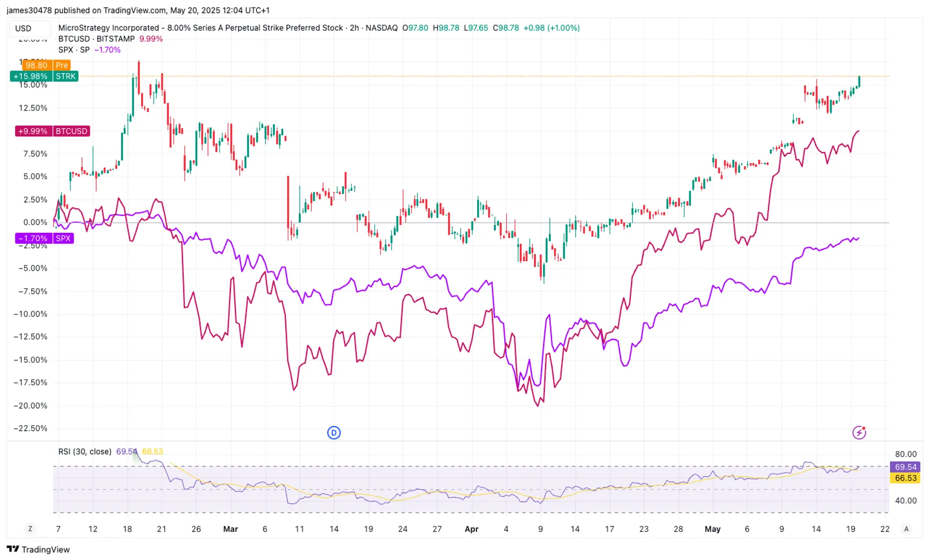Click the lightning bolt events icon
This screenshot has height=560, width=929.
[x=859, y=432]
